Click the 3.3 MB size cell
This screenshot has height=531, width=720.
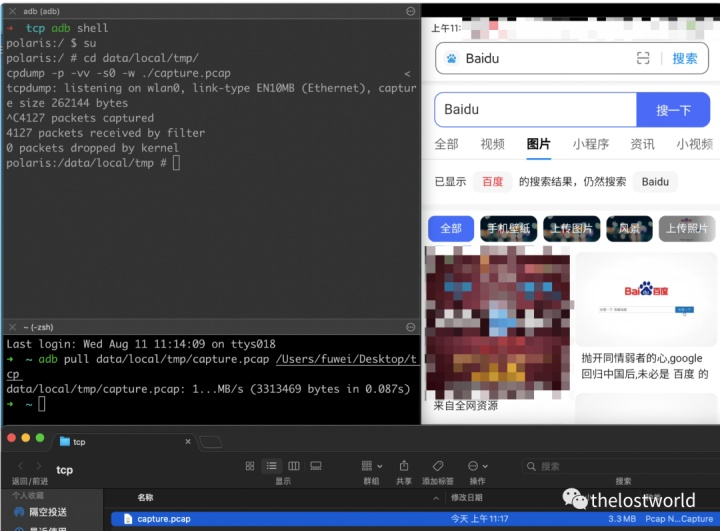coord(622,519)
